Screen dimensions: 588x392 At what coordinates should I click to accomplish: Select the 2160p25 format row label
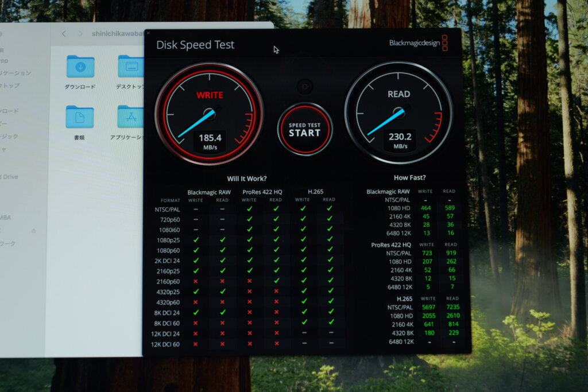pyautogui.click(x=168, y=271)
